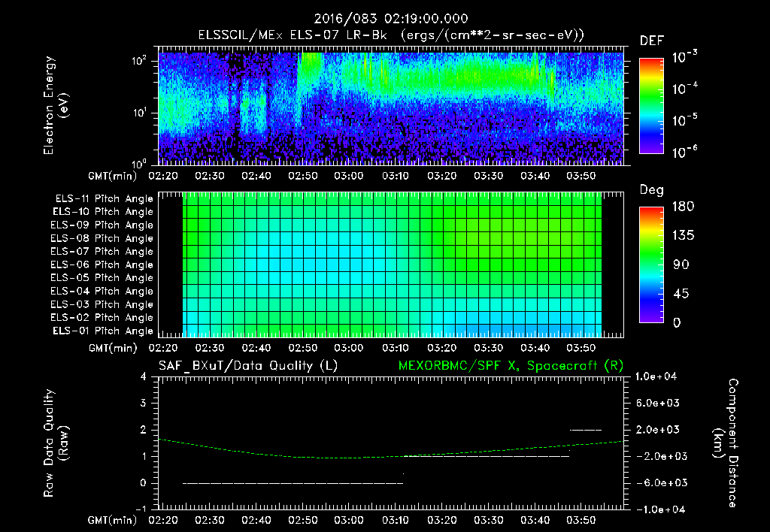This screenshot has width=770, height=532.
Task: Click the green MEXORBMC/SPF X, Spacecraft (R) label
Action: pyautogui.click(x=511, y=366)
